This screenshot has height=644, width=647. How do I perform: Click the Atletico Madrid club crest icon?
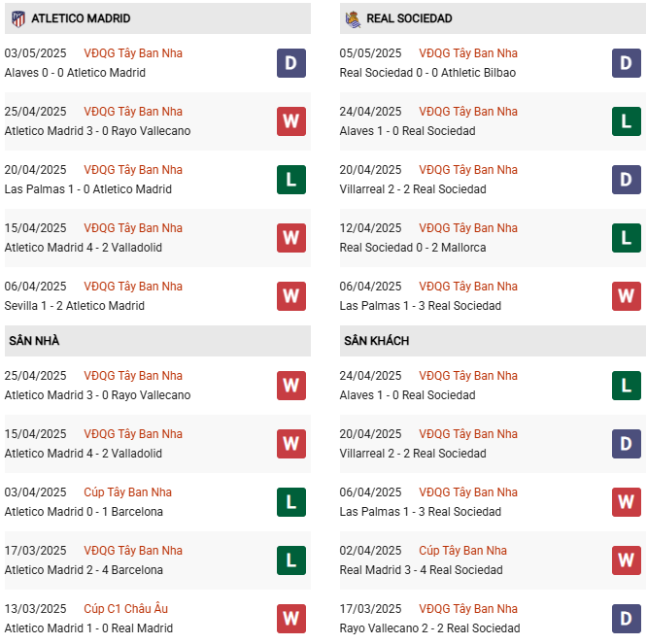(x=18, y=18)
